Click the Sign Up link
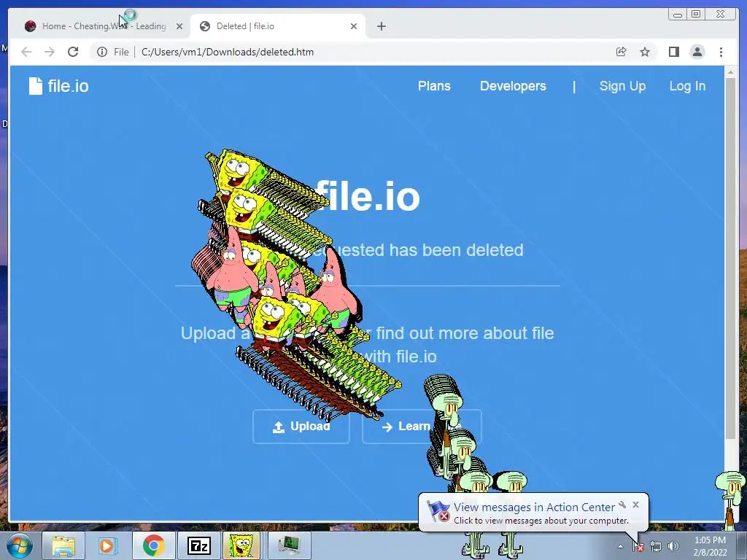The height and width of the screenshot is (560, 747). pyautogui.click(x=622, y=86)
